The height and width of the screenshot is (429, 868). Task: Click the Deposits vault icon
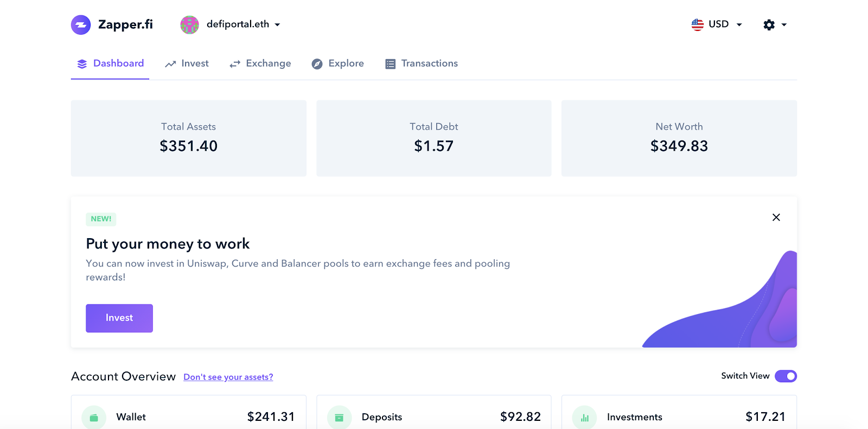point(339,417)
